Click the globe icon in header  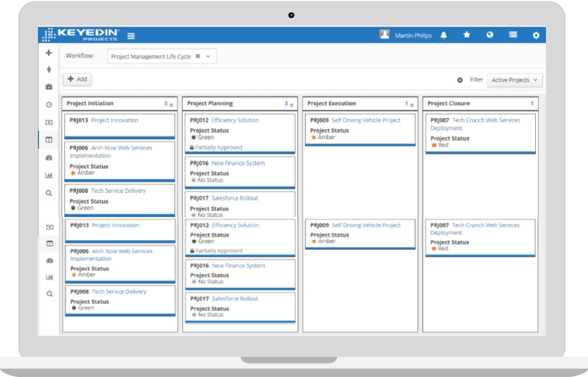pos(490,35)
